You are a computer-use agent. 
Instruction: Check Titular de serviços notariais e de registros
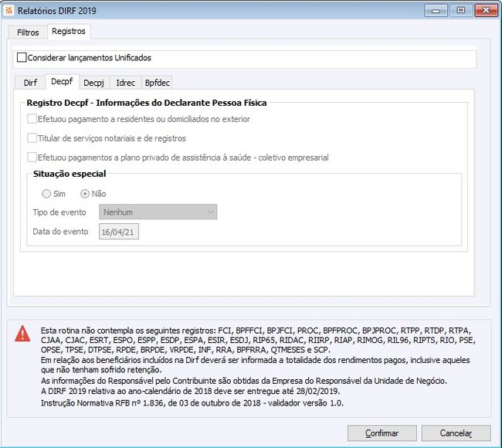pyautogui.click(x=32, y=138)
